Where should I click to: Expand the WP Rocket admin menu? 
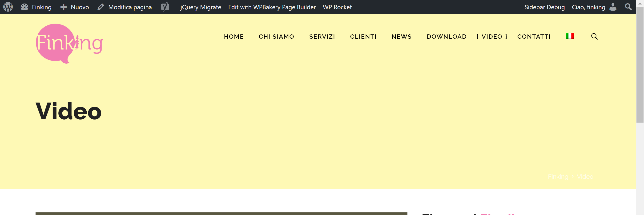[x=337, y=7]
